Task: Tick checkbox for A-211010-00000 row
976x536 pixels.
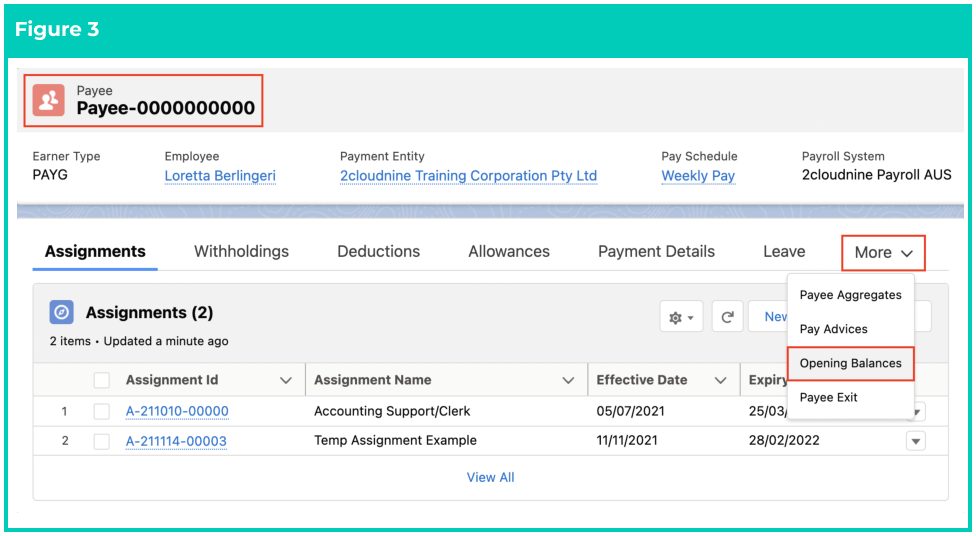Action: point(101,411)
